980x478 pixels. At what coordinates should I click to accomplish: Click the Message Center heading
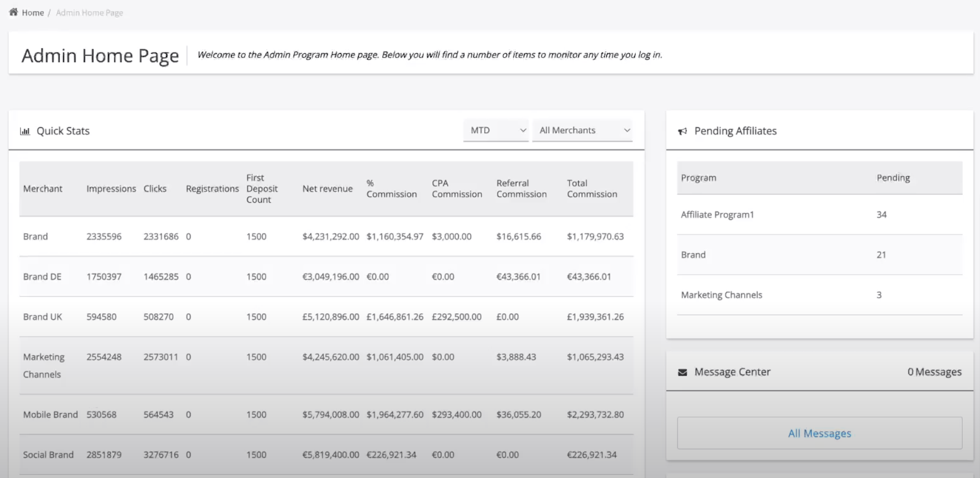(733, 372)
